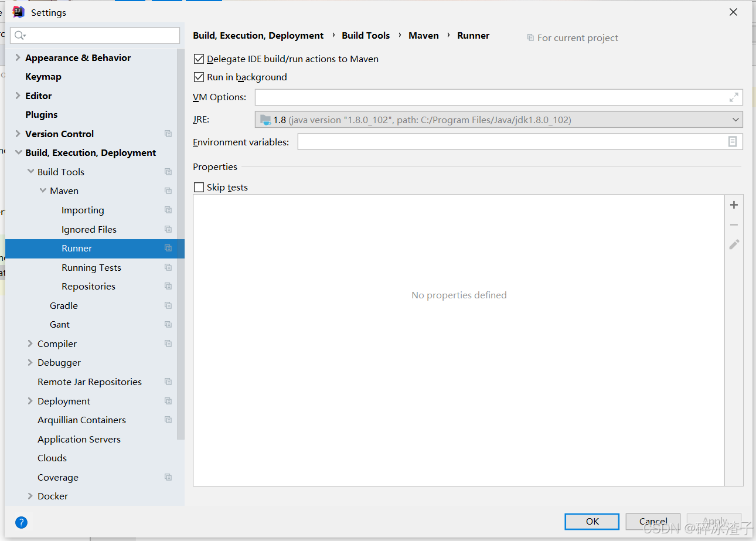Click project-level icon beside Ignored Files
This screenshot has width=756, height=541.
pyautogui.click(x=168, y=229)
